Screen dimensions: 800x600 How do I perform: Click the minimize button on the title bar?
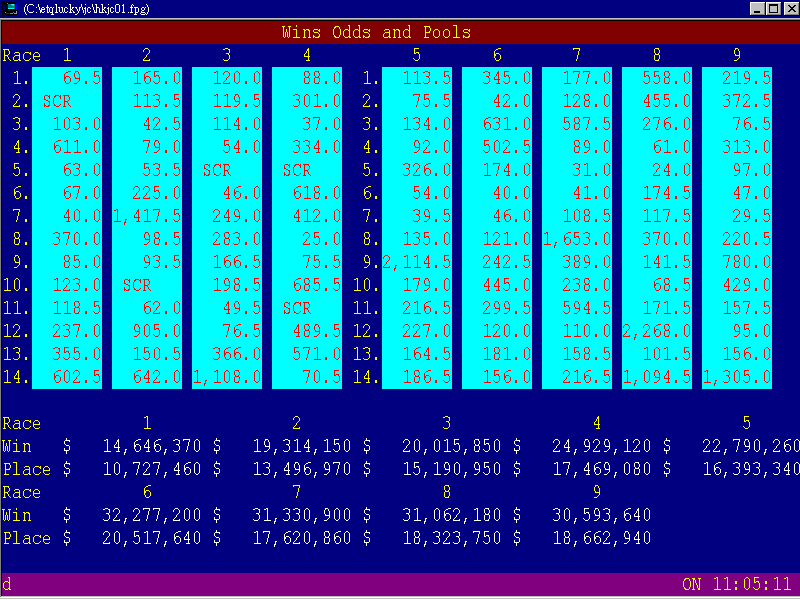click(x=757, y=8)
